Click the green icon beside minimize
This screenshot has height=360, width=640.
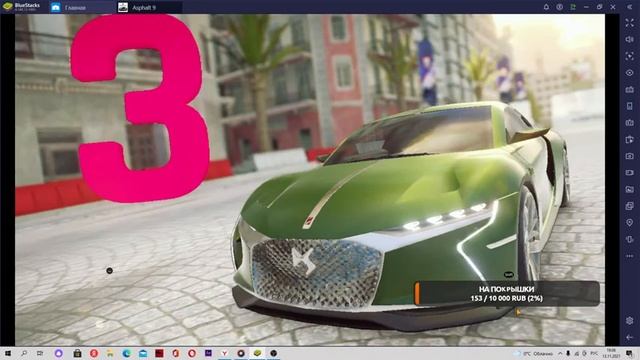[573, 7]
